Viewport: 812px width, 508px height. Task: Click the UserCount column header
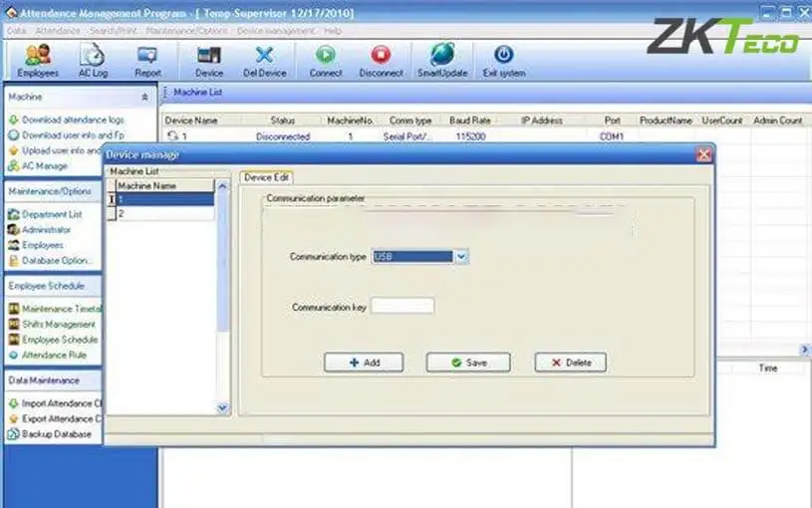722,121
